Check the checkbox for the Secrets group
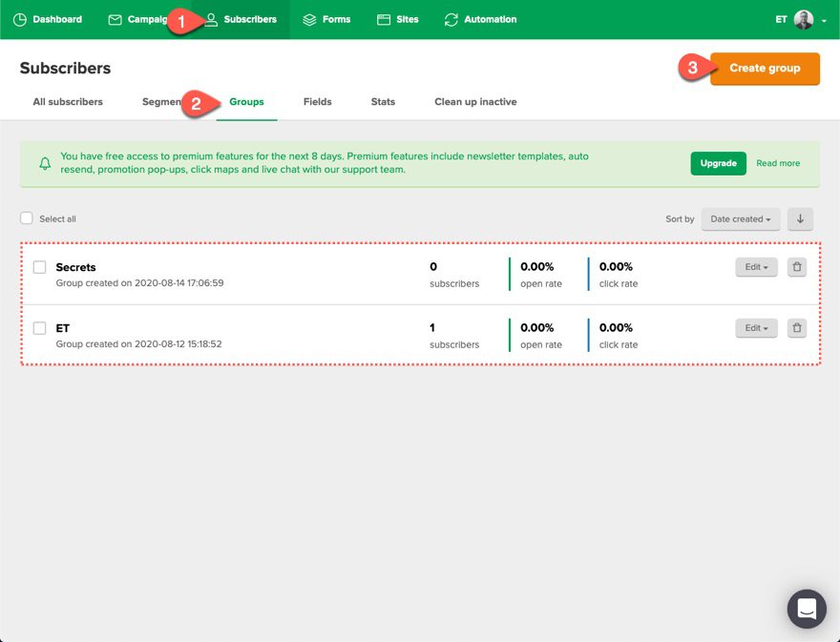Viewport: 840px width, 642px height. tap(39, 267)
